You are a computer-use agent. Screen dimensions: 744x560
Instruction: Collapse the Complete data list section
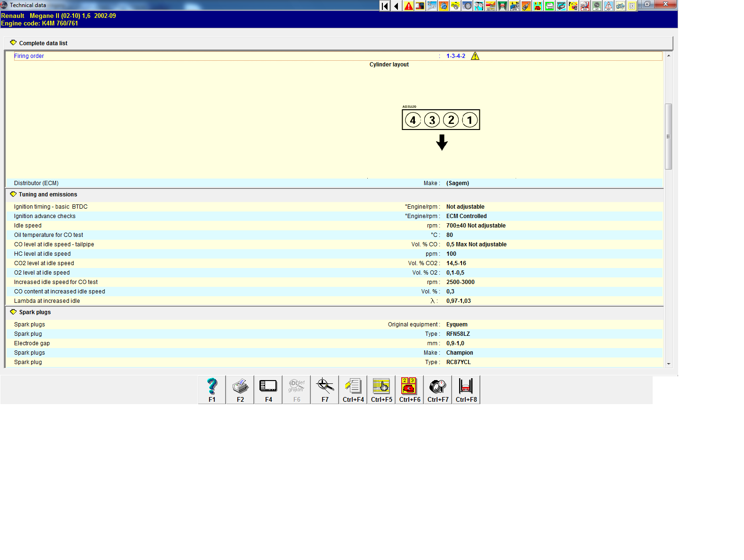(x=13, y=43)
